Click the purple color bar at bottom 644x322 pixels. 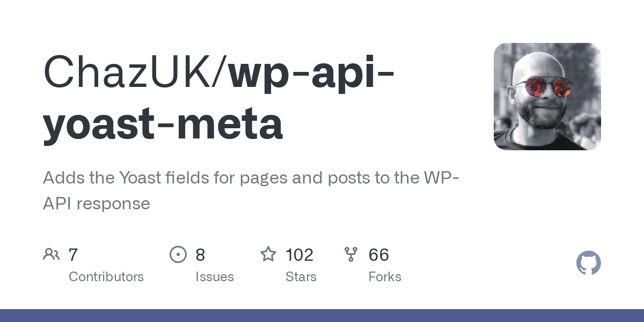[322, 316]
